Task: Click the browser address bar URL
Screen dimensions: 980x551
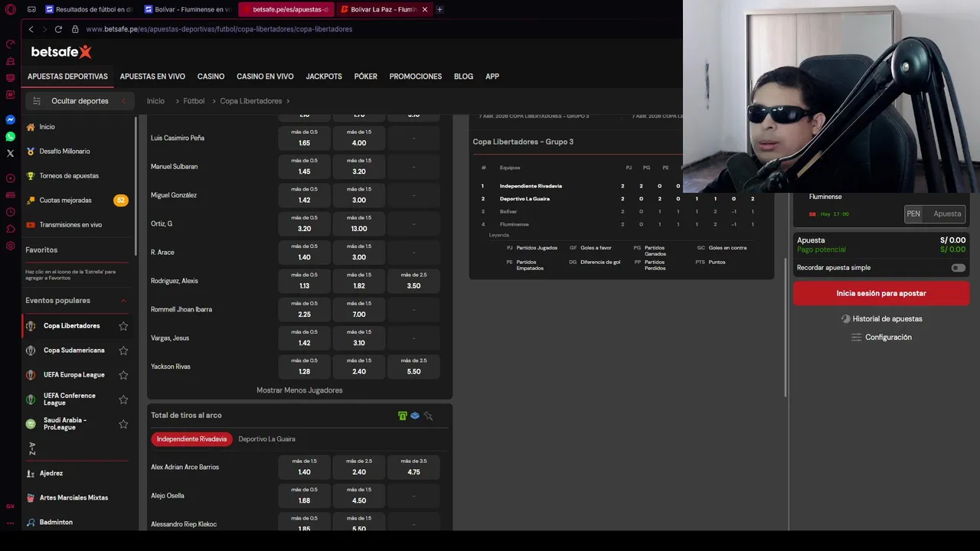Action: point(219,29)
